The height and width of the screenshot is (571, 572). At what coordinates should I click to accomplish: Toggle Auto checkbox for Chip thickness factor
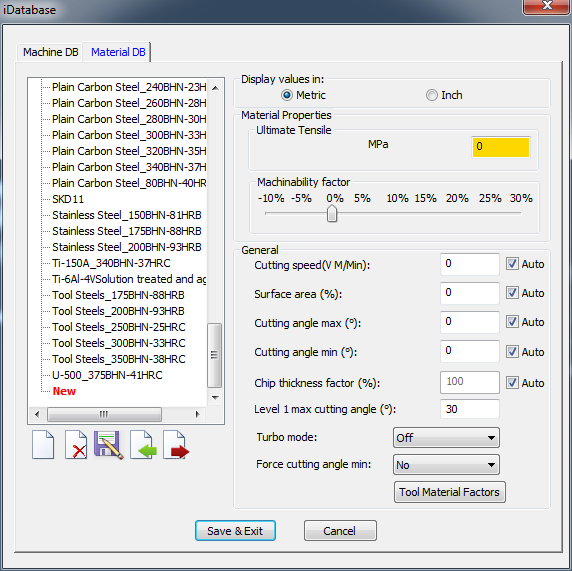tap(512, 383)
